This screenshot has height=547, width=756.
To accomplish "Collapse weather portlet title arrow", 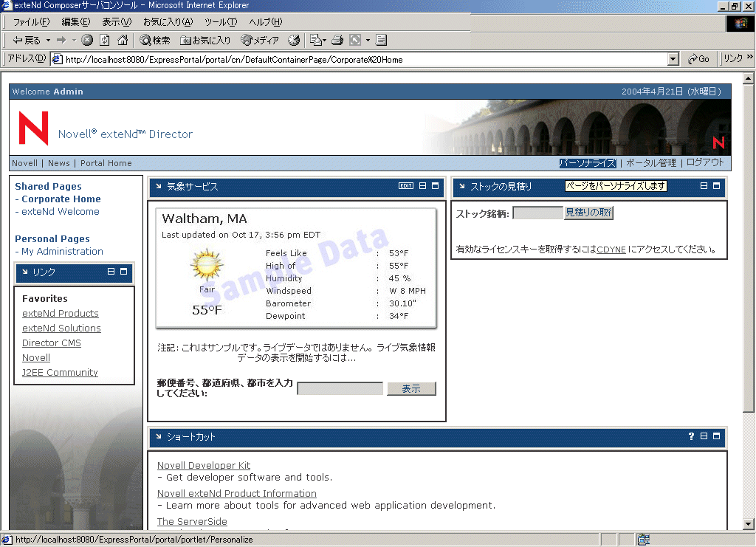I will click(158, 187).
